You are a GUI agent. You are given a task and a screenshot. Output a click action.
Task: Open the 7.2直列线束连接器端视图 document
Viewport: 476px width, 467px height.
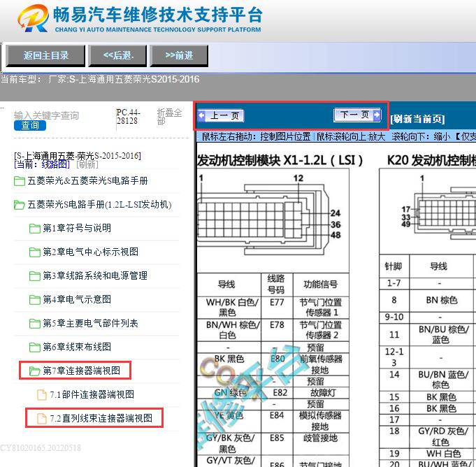tap(101, 418)
